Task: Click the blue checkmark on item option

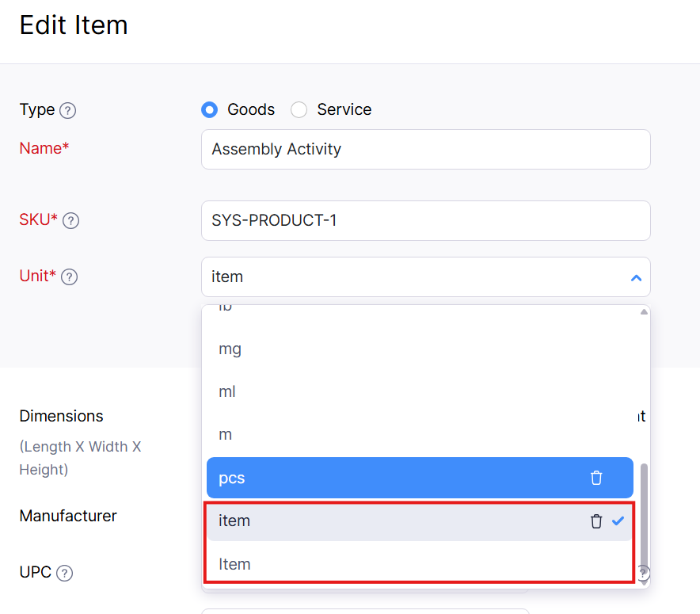Action: [618, 521]
